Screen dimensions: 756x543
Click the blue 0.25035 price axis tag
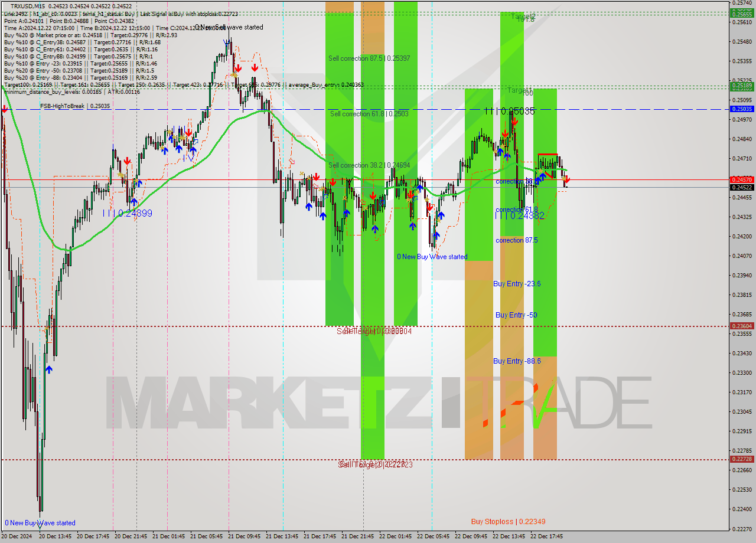[742, 109]
